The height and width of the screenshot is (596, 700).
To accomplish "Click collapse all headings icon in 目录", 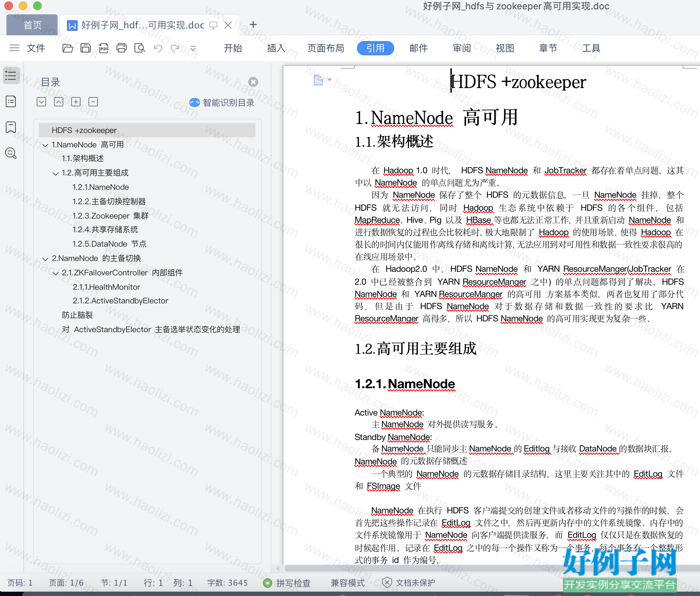I will pyautogui.click(x=59, y=102).
